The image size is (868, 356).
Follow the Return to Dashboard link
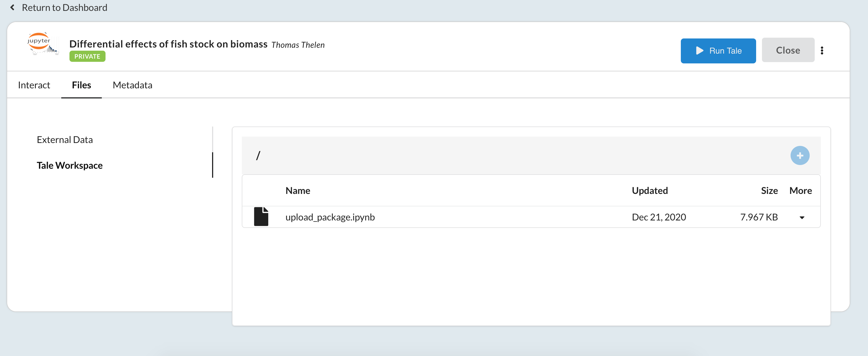point(64,7)
